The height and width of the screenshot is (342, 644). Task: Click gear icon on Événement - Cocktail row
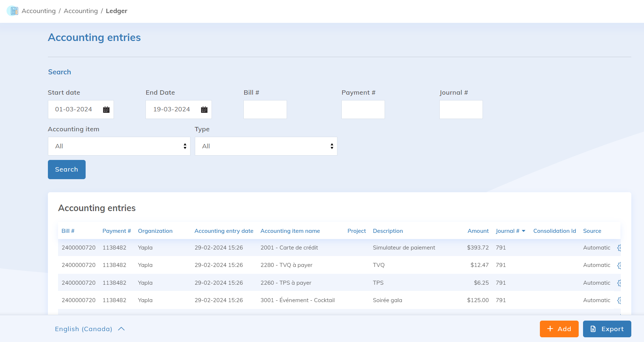tap(619, 300)
